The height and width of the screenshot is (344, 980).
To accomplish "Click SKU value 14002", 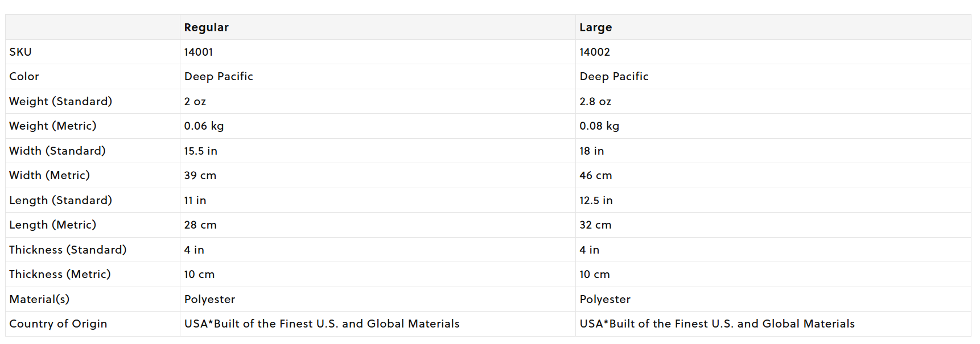I will pyautogui.click(x=594, y=52).
